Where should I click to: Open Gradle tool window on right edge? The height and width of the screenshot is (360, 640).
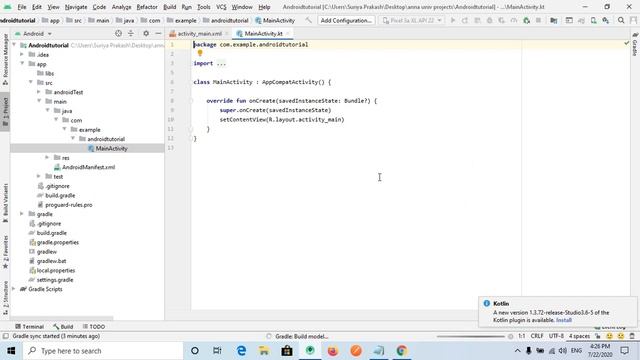[635, 45]
